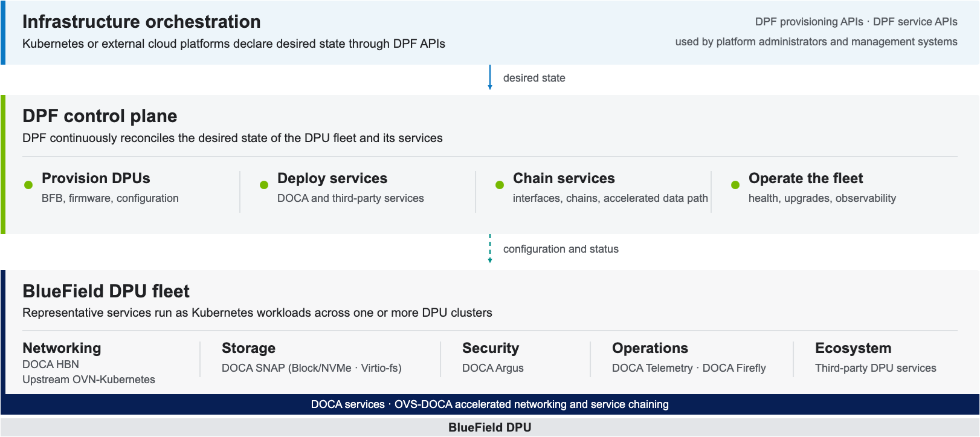Click the 'Representative services run as Kubernetes workloads' subtitle
This screenshot has width=980, height=437.
click(x=257, y=312)
